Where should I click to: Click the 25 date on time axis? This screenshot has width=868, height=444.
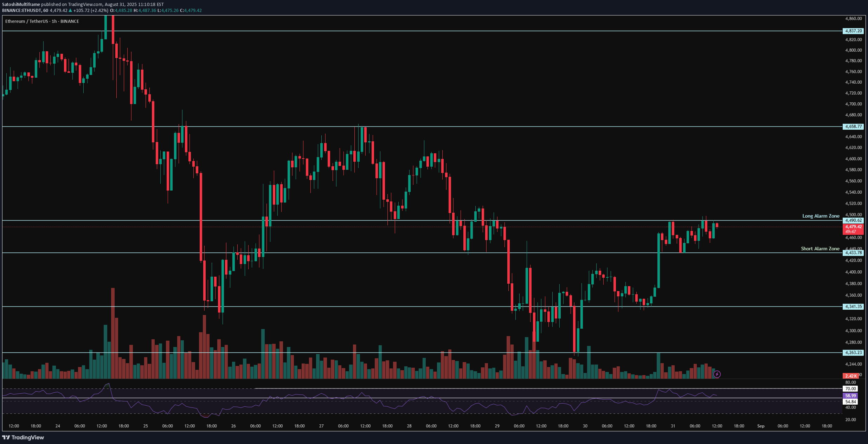(x=146, y=426)
